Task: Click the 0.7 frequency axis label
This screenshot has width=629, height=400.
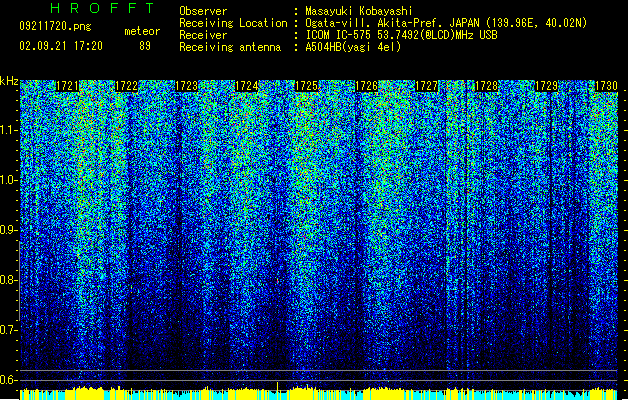Action: click(x=8, y=330)
